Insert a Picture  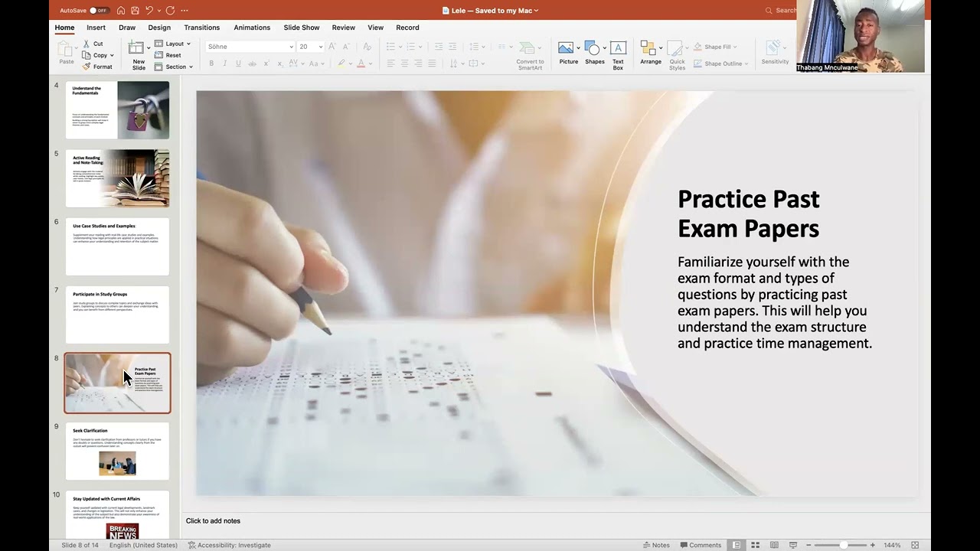568,53
